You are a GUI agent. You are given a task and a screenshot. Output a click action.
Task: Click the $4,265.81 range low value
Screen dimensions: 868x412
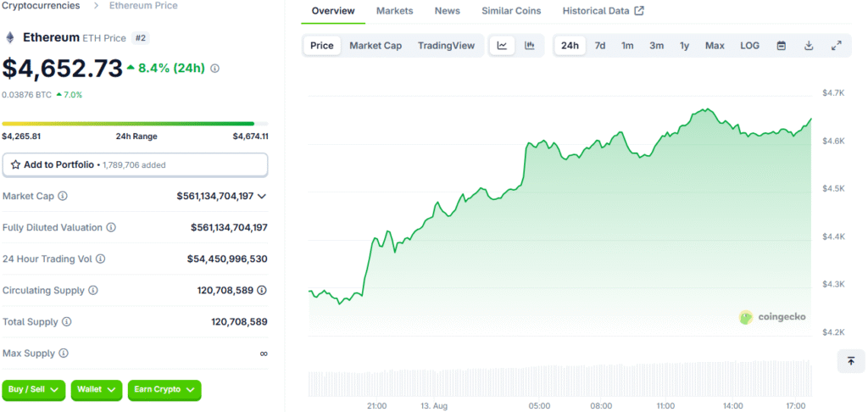tap(21, 136)
